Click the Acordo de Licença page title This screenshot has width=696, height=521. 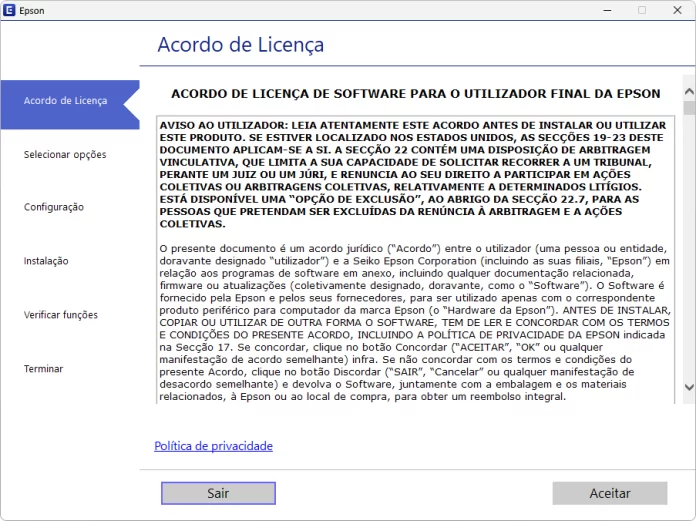pyautogui.click(x=241, y=45)
